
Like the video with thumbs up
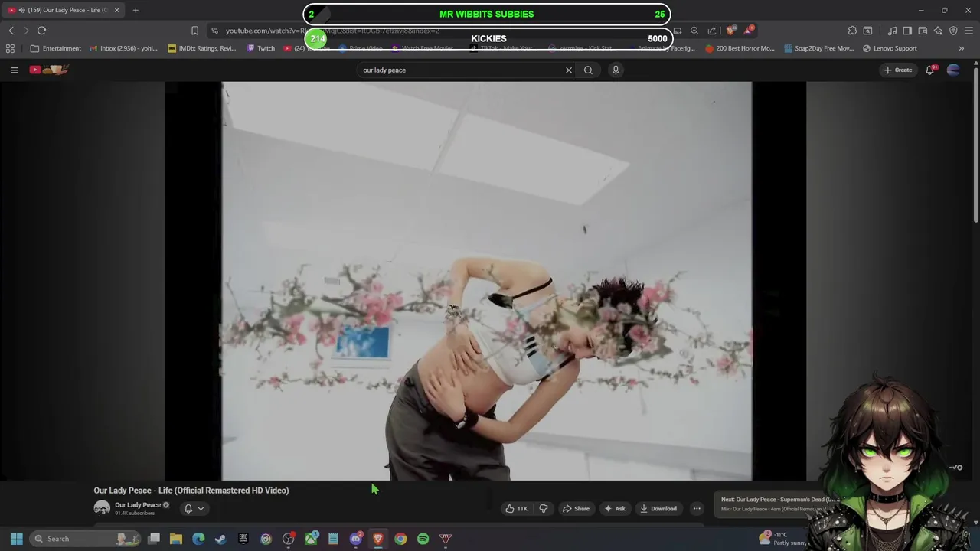[516, 508]
